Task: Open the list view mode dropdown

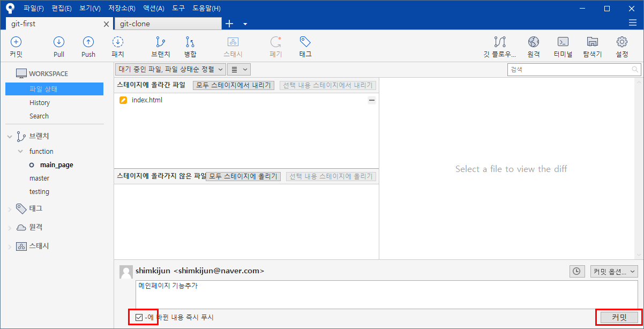Action: 239,69
